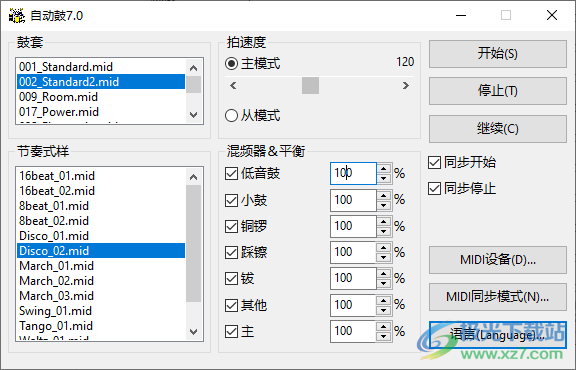The height and width of the screenshot is (370, 576).
Task: Click 开始(S) button
Action: (498, 54)
